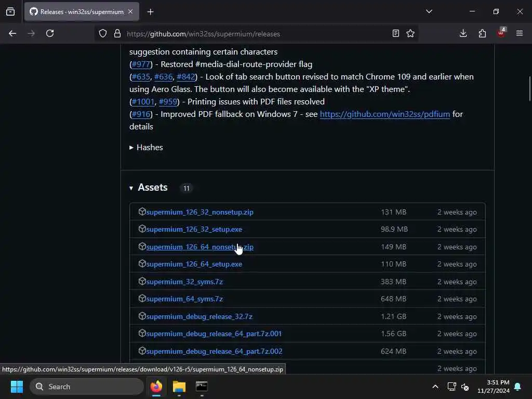This screenshot has width=532, height=399.
Task: Open the terminal app in taskbar
Action: tap(202, 387)
